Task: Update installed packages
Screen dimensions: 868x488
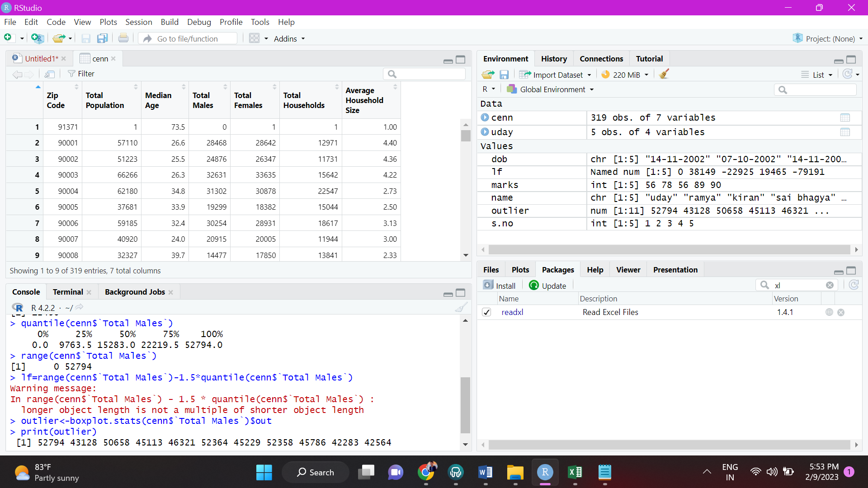Action: click(547, 285)
